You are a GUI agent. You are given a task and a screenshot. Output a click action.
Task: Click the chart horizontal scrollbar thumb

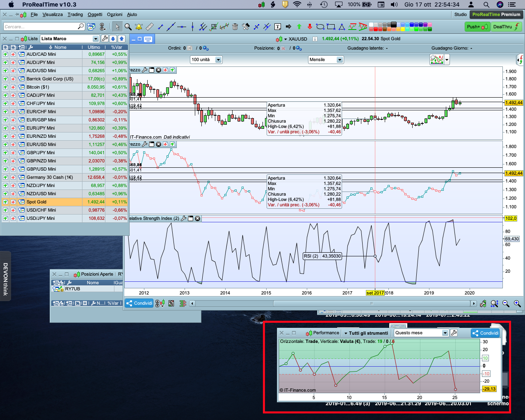(372, 304)
